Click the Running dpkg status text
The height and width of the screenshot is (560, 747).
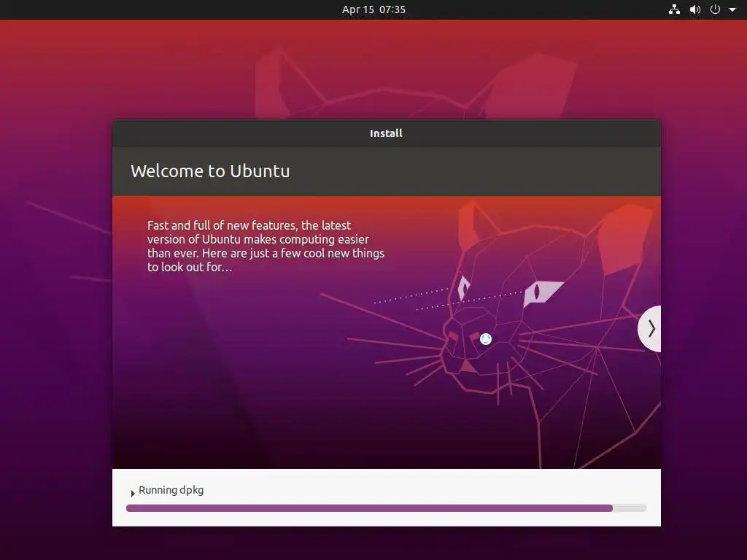[171, 490]
